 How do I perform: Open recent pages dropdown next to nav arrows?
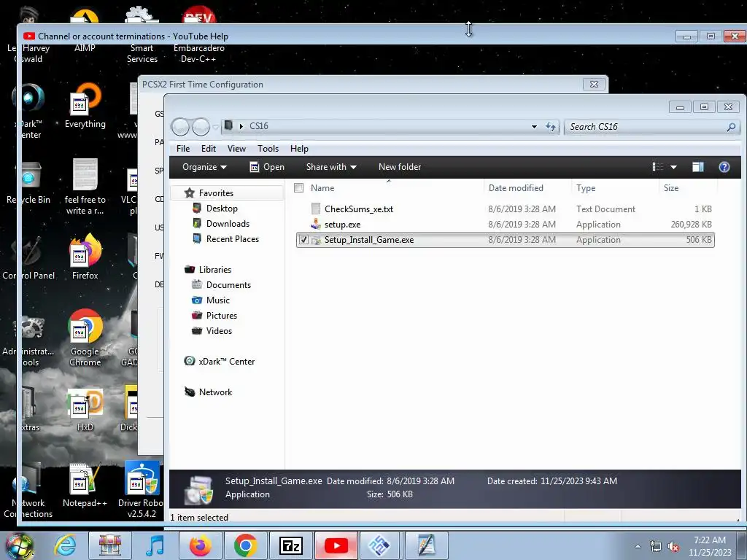pos(215,127)
